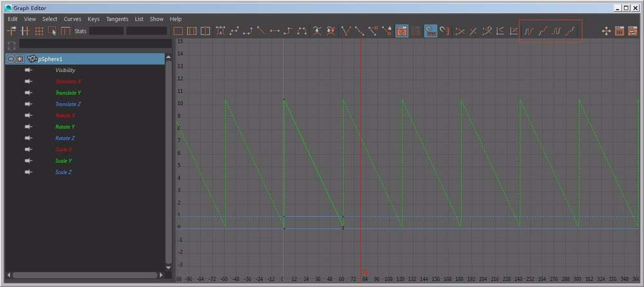This screenshot has width=644, height=287.
Task: Select the Translate Y channel
Action: click(68, 93)
